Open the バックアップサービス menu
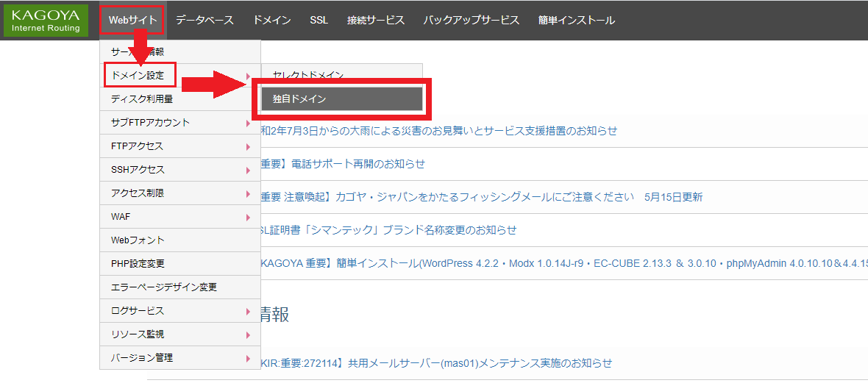Screen dimensions: 868x383 [471, 21]
